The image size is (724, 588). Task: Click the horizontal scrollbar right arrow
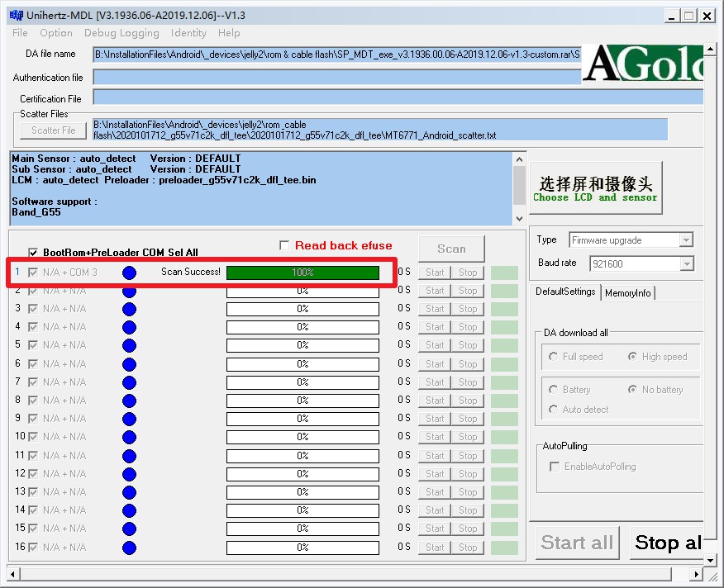(696, 575)
